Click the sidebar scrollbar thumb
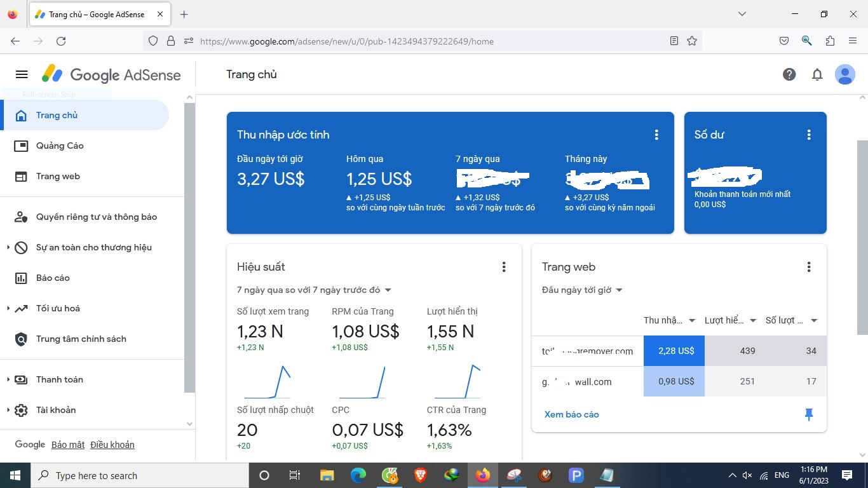Image resolution: width=868 pixels, height=488 pixels. pos(189,247)
